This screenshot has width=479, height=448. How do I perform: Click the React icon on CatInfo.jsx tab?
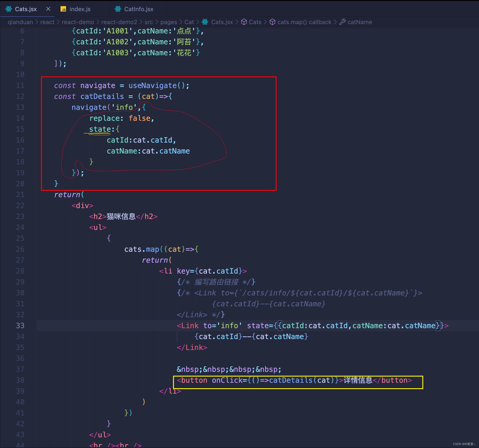(x=118, y=9)
